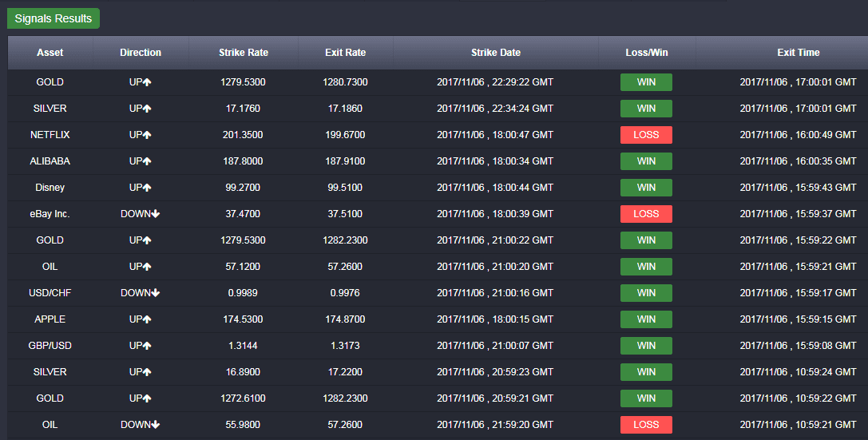This screenshot has height=440, width=868.
Task: Click the down arrow in the 55.9800 OIL row
Action: tap(156, 425)
